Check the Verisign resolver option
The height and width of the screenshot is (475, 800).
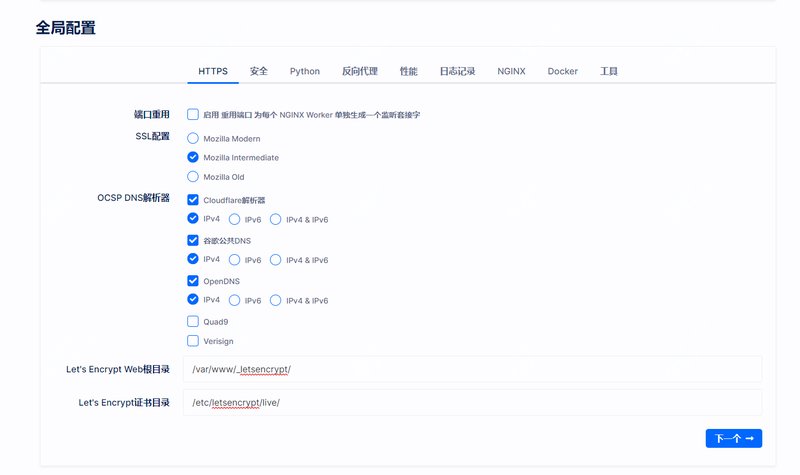(193, 341)
